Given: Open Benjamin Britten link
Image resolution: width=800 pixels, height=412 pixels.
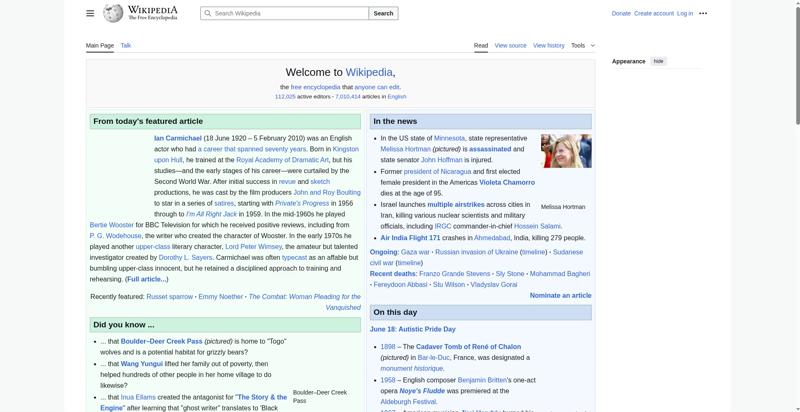Looking at the screenshot, I should (x=482, y=380).
